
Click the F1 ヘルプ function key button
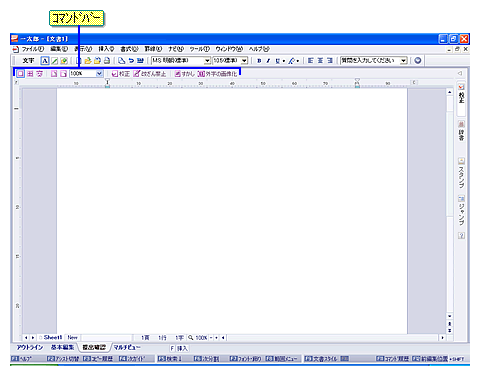[22, 359]
